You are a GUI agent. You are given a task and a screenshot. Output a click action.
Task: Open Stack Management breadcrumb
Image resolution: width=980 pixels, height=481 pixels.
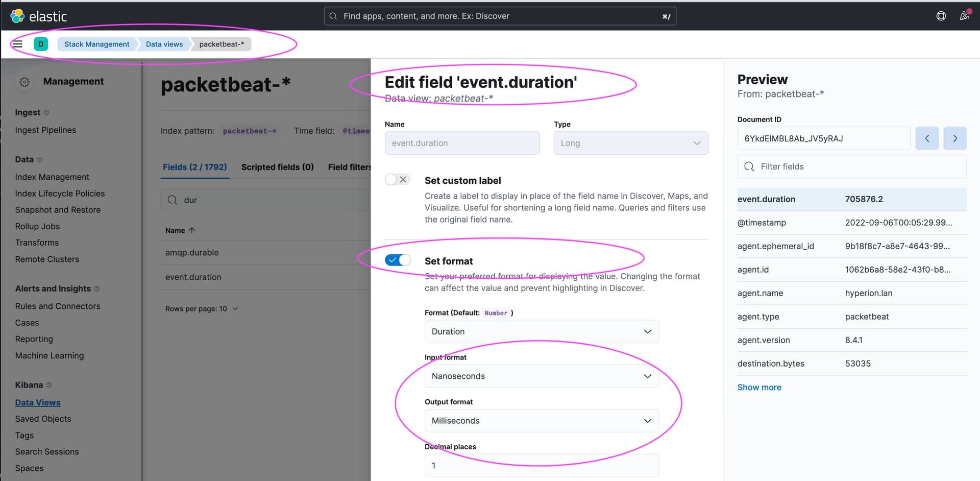[96, 44]
